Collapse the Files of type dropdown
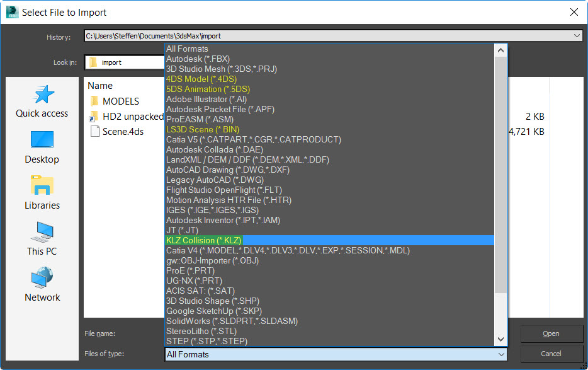 [x=501, y=354]
